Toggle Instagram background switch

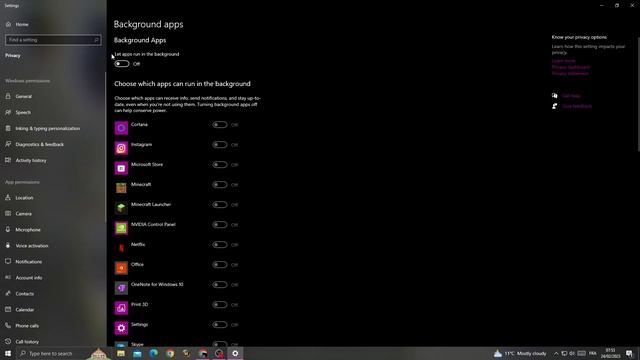(220, 144)
